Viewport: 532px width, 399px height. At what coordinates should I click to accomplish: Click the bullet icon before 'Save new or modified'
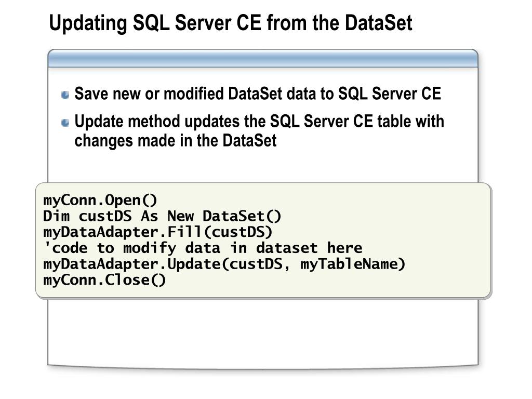(65, 95)
